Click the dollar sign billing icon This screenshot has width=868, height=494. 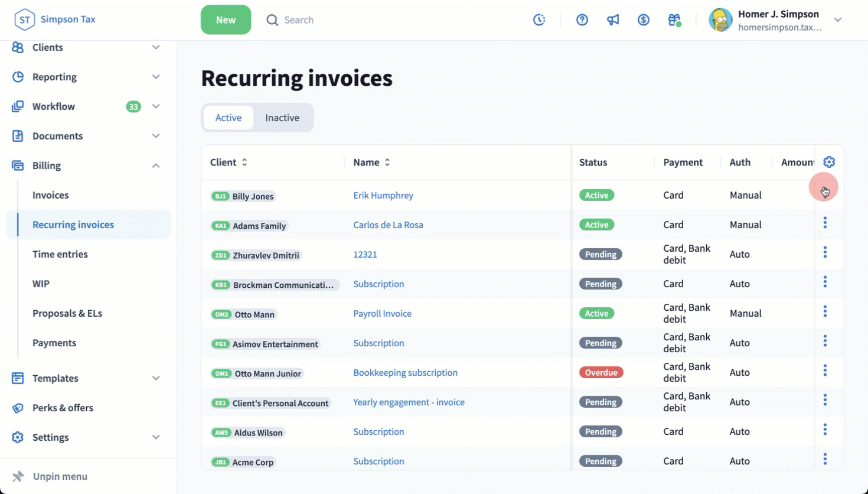(x=644, y=19)
